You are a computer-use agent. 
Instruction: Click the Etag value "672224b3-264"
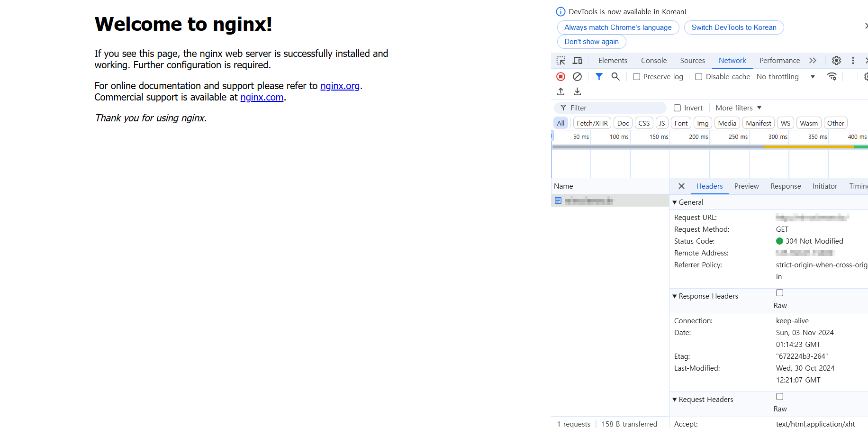click(802, 356)
